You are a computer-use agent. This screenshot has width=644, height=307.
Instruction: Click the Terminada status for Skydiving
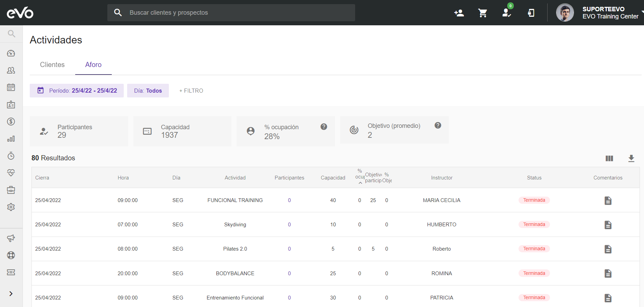pyautogui.click(x=534, y=225)
